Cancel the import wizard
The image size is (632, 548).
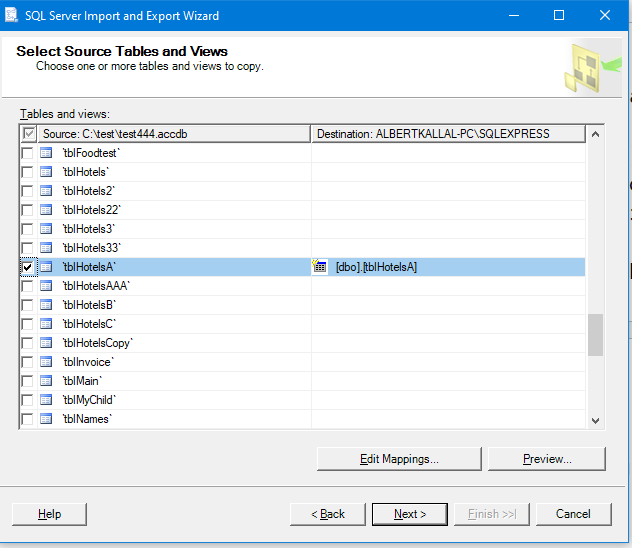pyautogui.click(x=573, y=514)
